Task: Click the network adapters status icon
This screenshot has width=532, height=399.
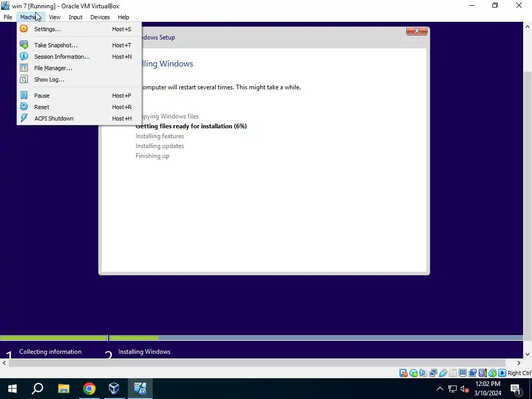Action: click(x=433, y=373)
